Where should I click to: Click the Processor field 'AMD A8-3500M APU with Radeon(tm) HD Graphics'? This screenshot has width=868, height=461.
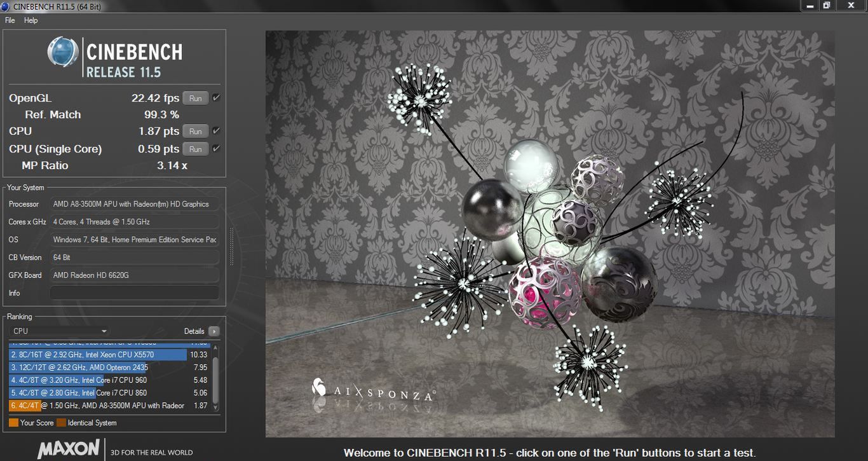point(134,204)
